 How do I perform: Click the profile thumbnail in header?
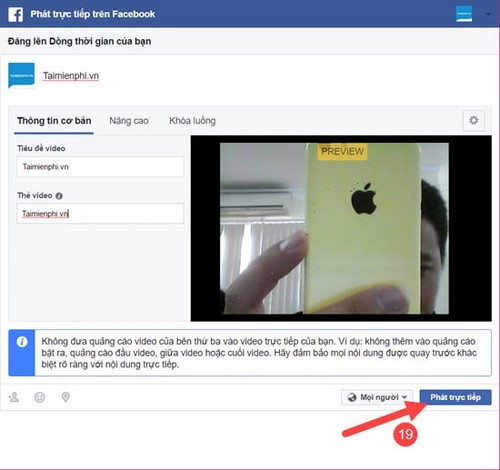pyautogui.click(x=464, y=14)
